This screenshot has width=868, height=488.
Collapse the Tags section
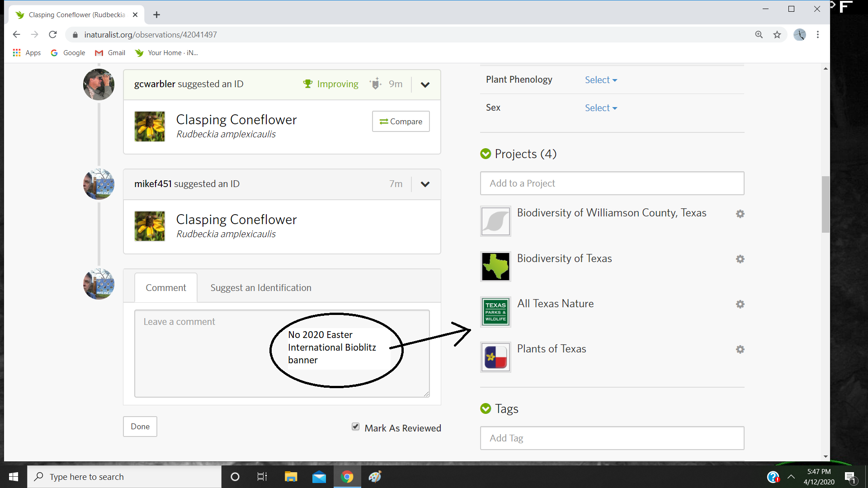coord(486,409)
